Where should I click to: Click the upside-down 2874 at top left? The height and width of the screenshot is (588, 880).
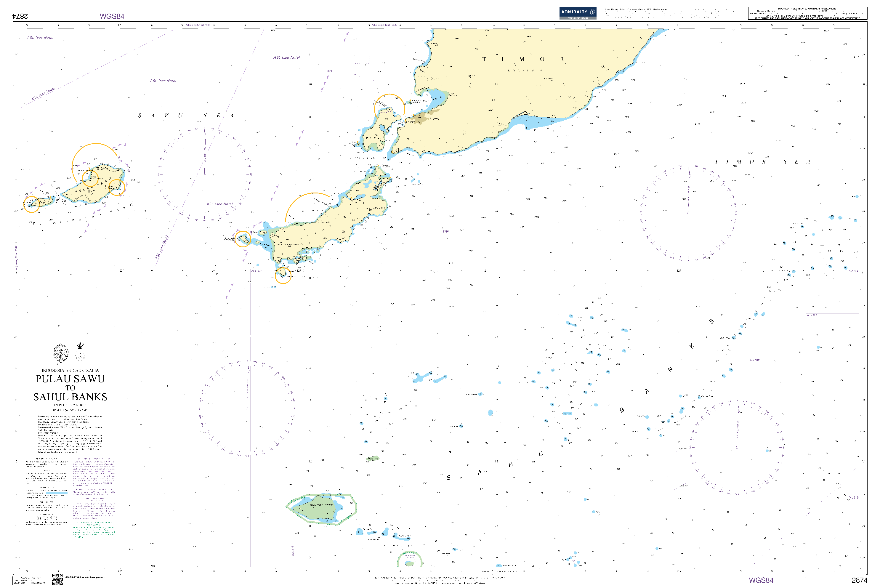tap(20, 16)
